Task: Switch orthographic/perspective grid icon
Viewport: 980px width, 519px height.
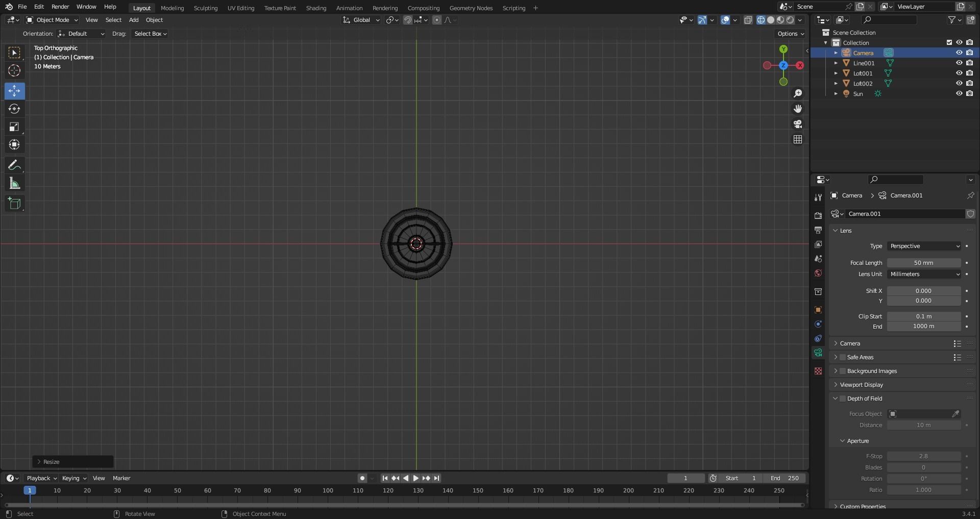Action: (798, 139)
